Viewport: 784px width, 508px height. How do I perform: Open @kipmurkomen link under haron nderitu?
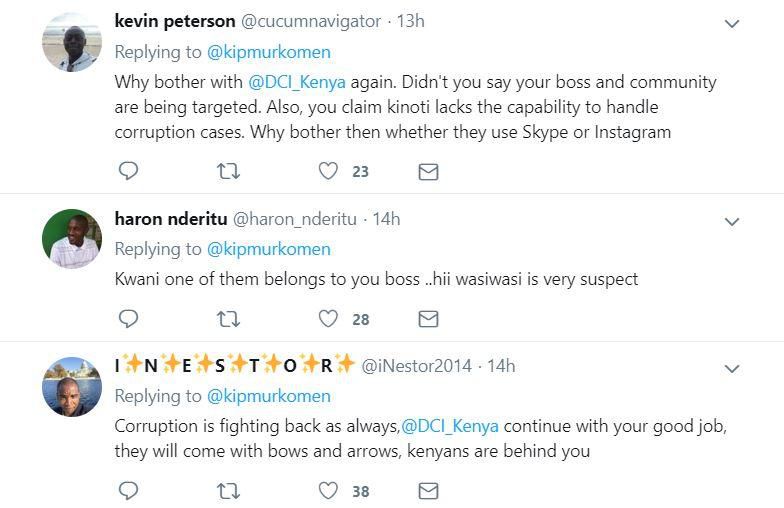[268, 249]
